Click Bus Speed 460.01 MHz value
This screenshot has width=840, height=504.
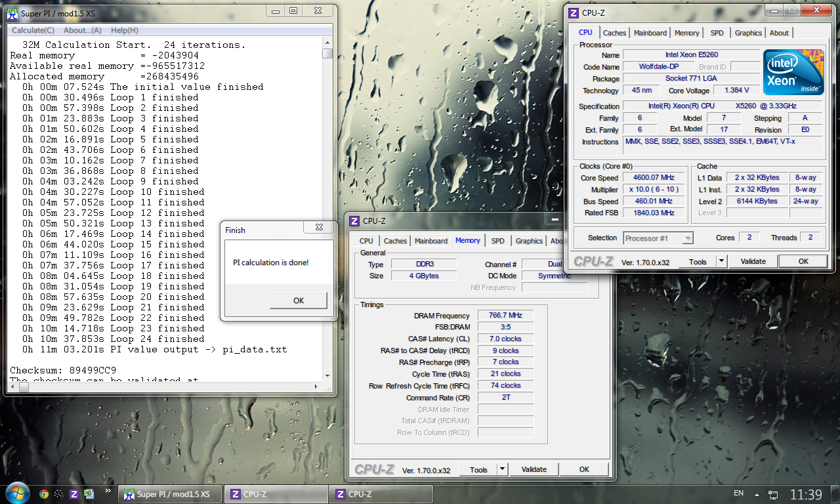click(654, 201)
